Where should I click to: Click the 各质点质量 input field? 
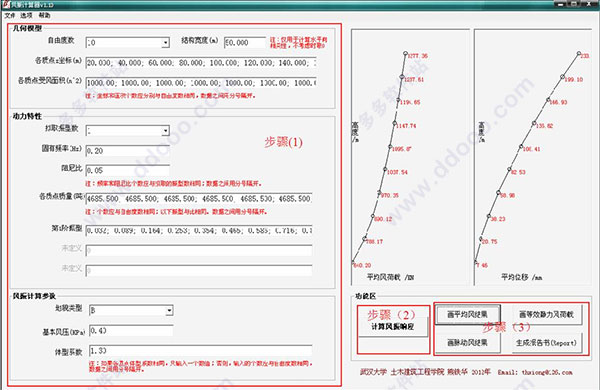(x=199, y=199)
